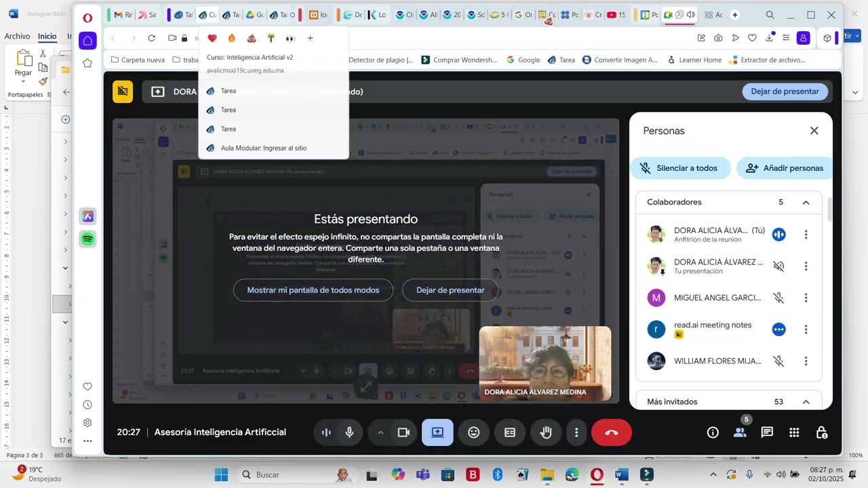Open host controls lock icon

[x=821, y=432]
